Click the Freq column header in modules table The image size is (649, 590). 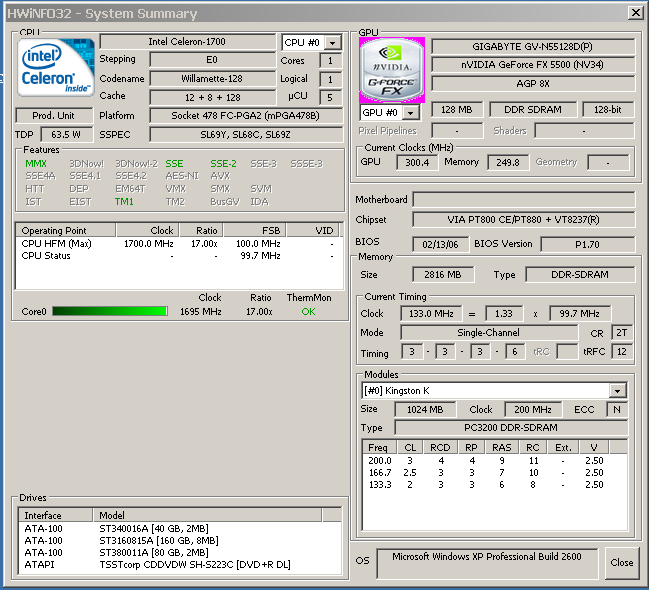coord(380,448)
